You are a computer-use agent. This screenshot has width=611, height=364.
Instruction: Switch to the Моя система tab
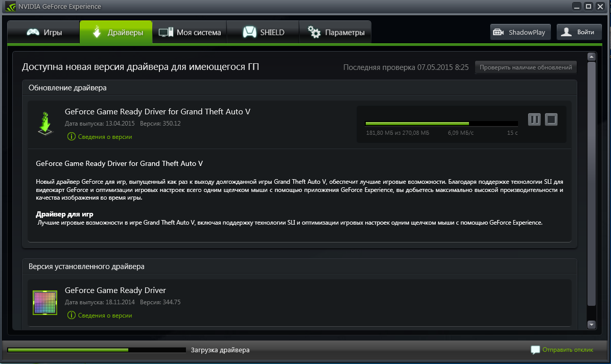190,32
